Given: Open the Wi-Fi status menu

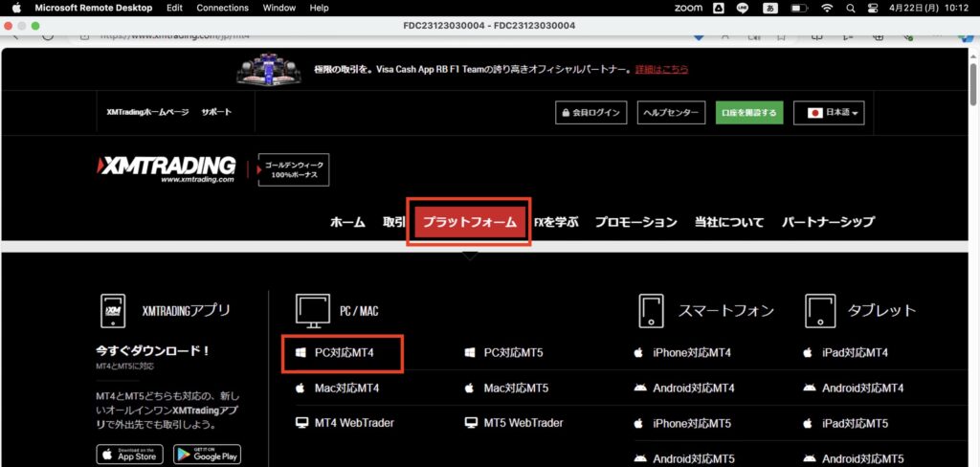Looking at the screenshot, I should coord(828,8).
